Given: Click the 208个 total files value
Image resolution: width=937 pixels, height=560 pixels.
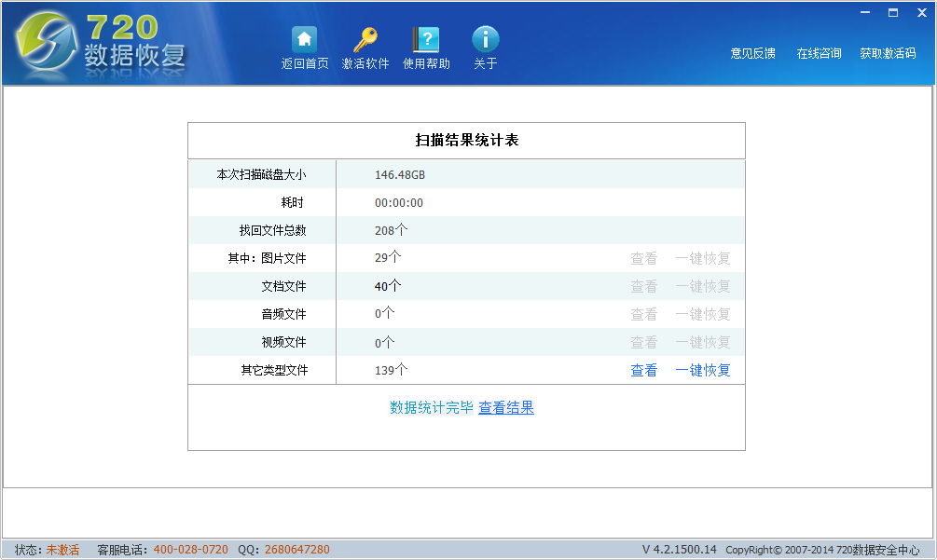Looking at the screenshot, I should [391, 230].
